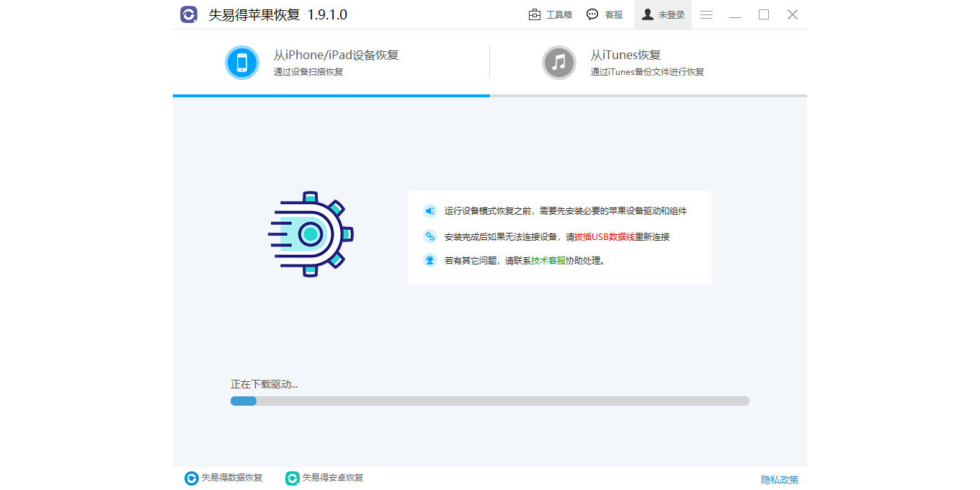
Task: Click the blue iPhone device icon
Action: [x=242, y=63]
